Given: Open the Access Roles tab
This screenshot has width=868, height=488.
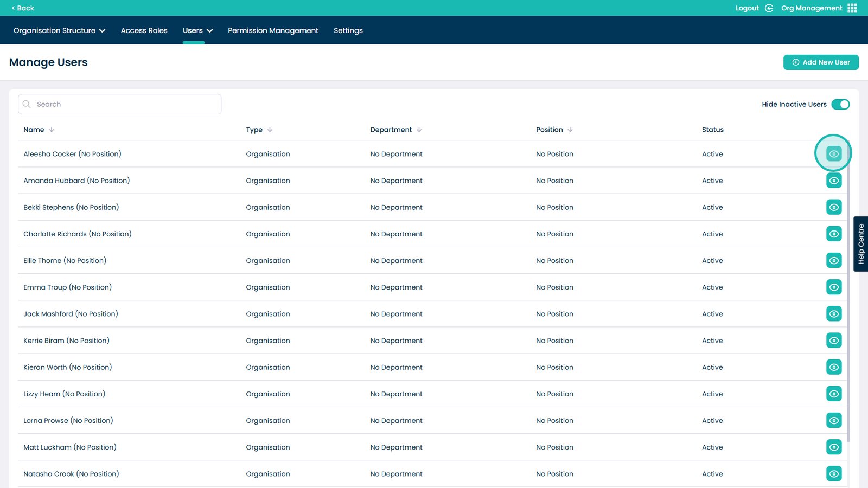Looking at the screenshot, I should (144, 30).
